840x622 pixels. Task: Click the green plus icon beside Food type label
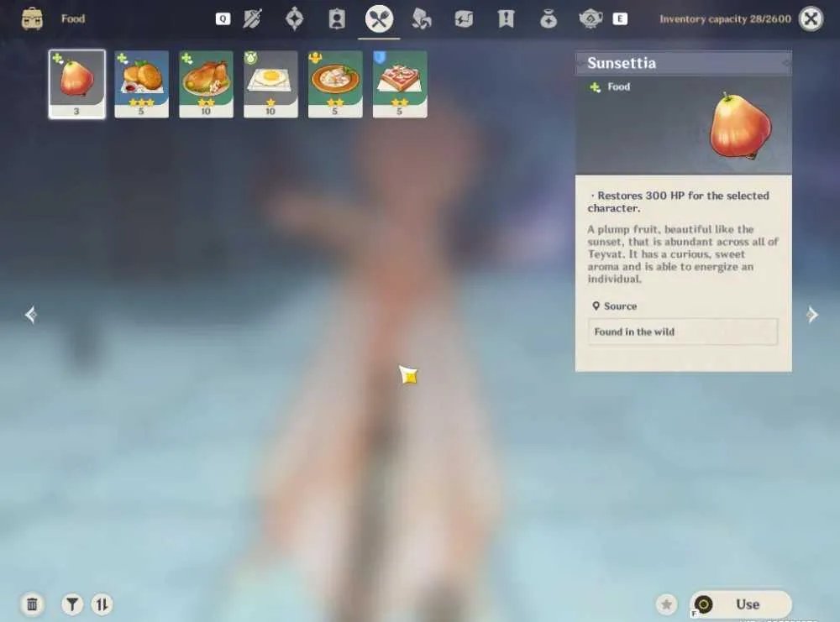click(596, 86)
